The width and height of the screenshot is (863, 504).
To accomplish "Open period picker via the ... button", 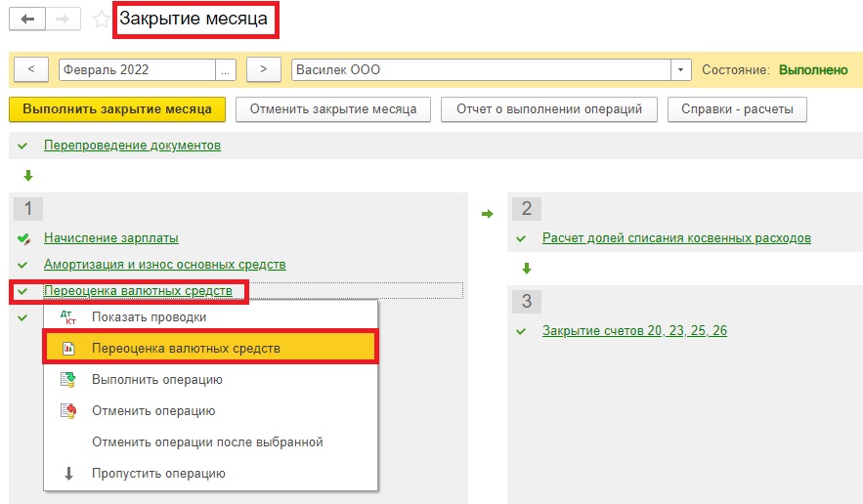I will [226, 70].
